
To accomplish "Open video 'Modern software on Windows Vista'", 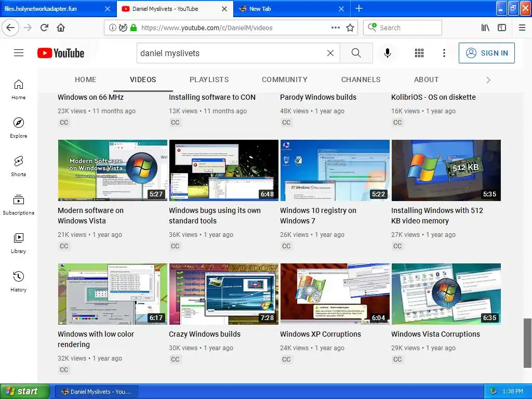I will pos(90,216).
